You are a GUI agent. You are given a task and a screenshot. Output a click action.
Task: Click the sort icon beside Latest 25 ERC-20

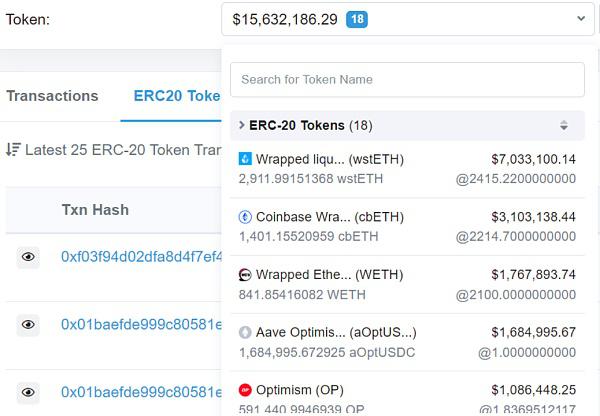[x=13, y=150]
